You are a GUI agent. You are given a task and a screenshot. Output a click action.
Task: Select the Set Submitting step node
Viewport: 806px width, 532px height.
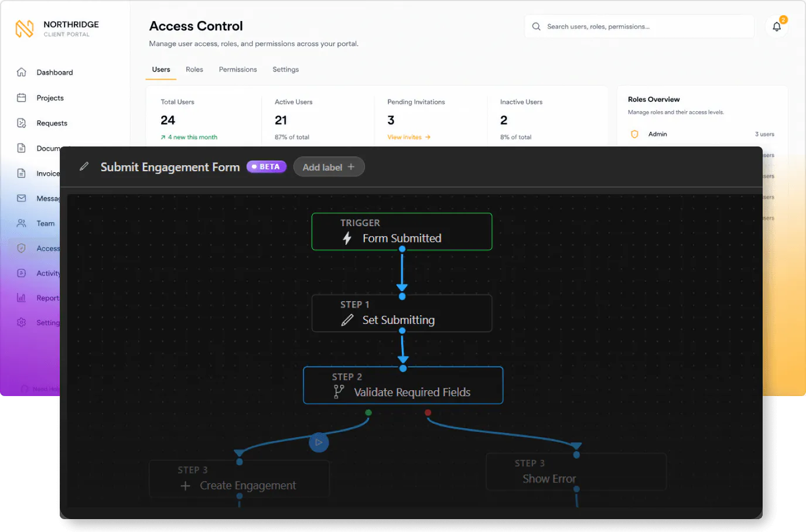click(x=402, y=313)
